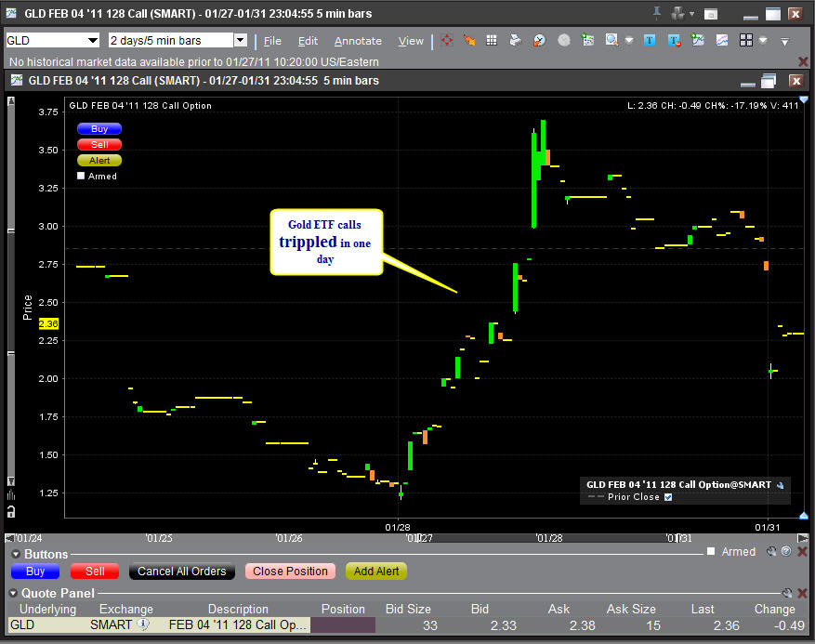
Task: Click the timeline scroll left arrow
Action: (x=10, y=538)
